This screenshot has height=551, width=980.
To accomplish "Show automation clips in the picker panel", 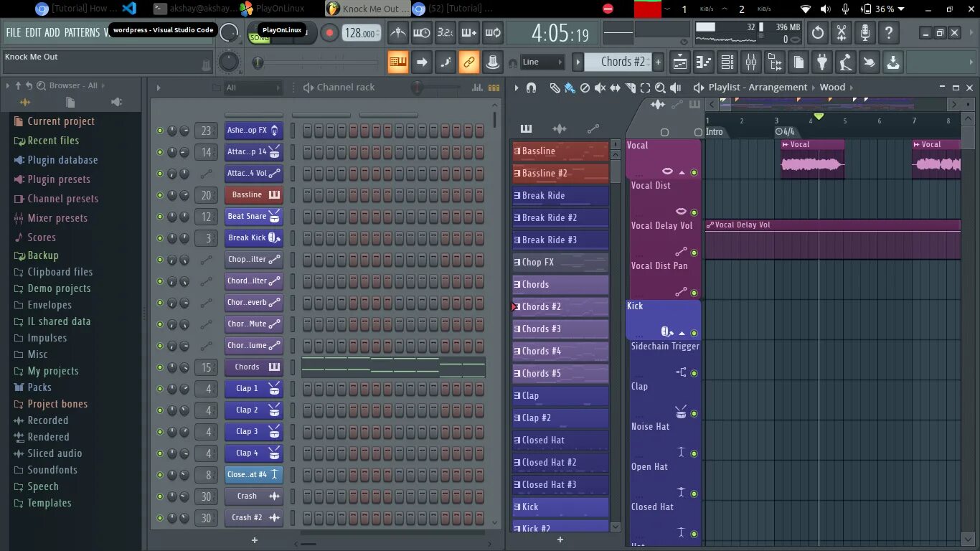I will 593,129.
